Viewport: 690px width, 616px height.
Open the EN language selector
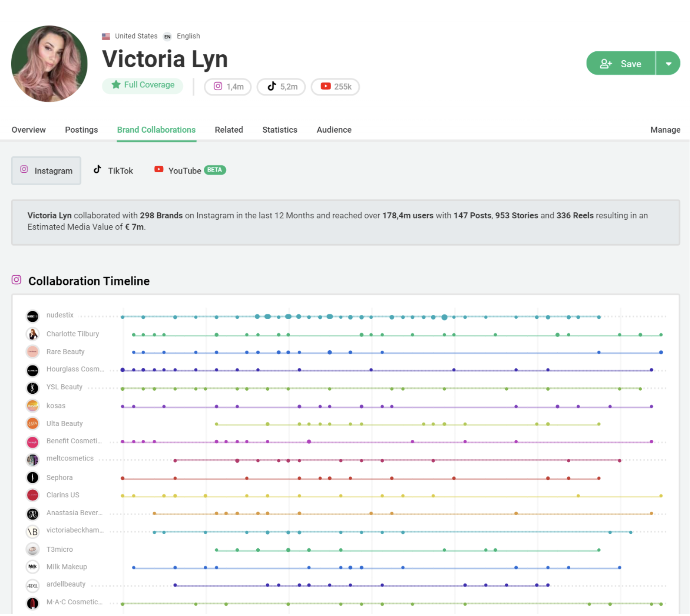pyautogui.click(x=168, y=36)
